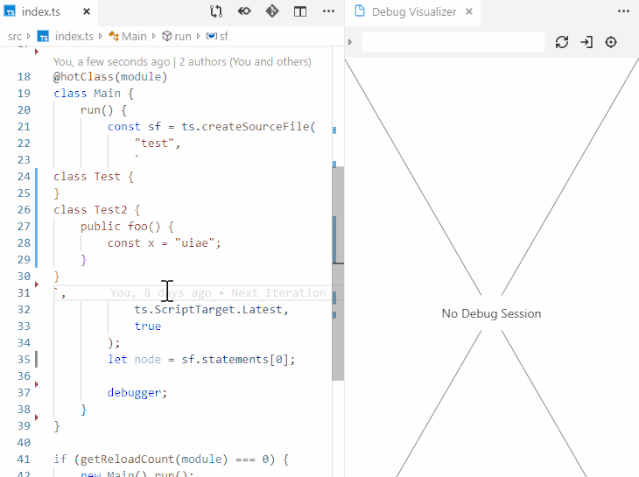639x477 pixels.
Task: Click public foo() on line 27
Action: (x=120, y=226)
